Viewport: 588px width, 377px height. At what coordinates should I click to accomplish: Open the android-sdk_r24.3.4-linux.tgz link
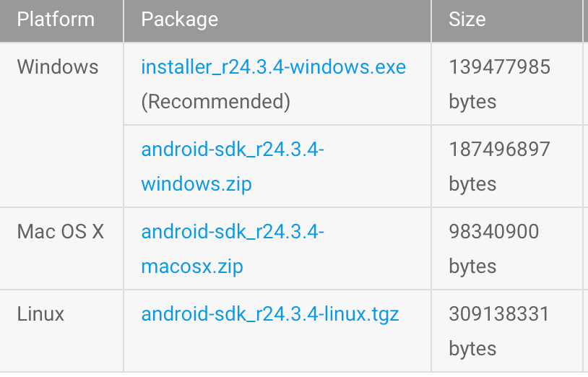point(269,314)
